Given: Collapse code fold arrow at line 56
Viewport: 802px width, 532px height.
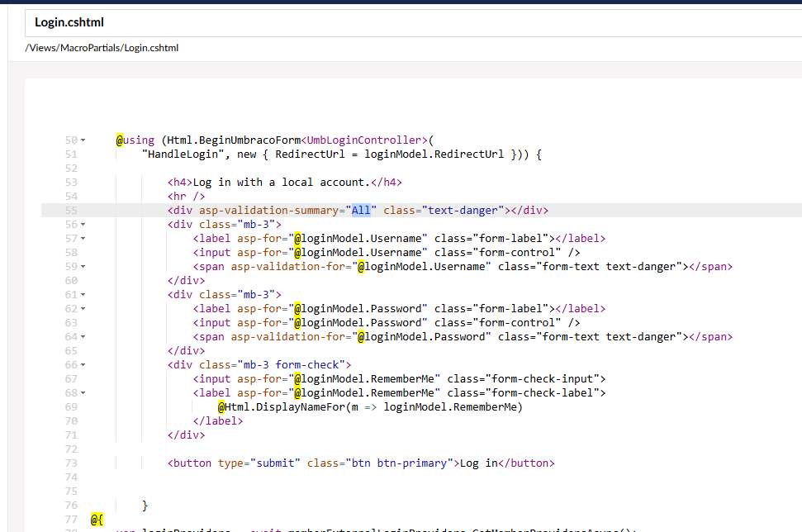Looking at the screenshot, I should click(x=83, y=225).
